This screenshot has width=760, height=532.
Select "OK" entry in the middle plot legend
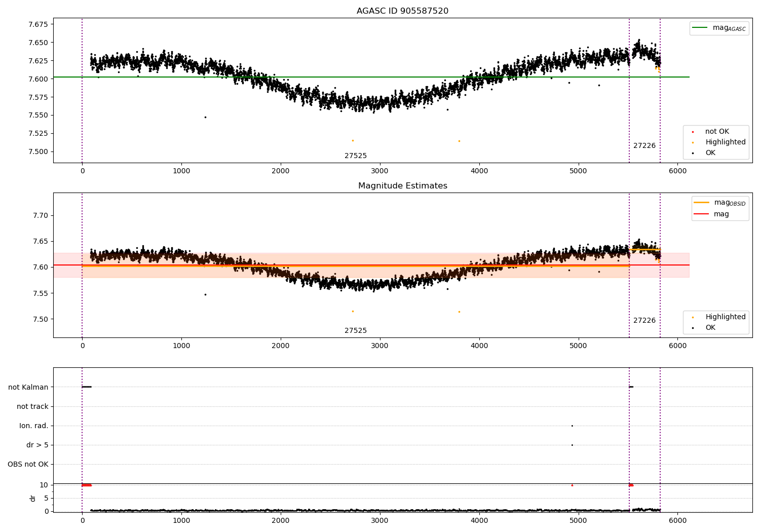710,328
